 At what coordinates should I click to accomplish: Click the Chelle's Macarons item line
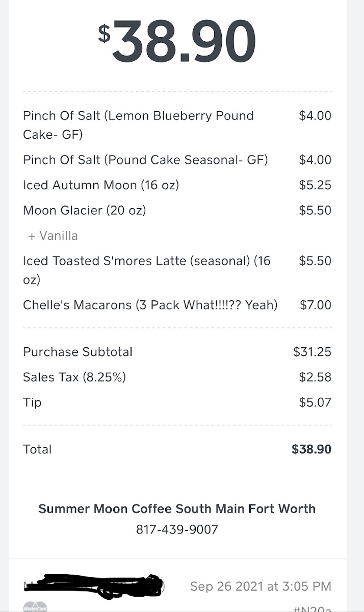click(150, 305)
